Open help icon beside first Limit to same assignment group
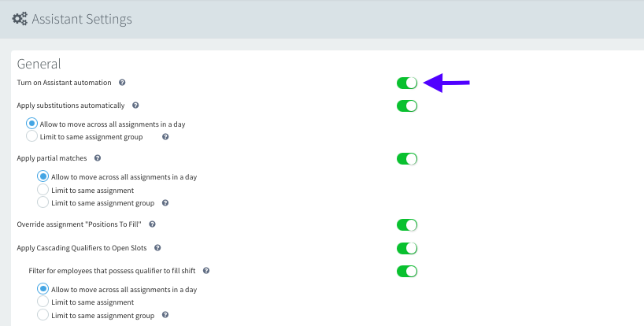Image resolution: width=644 pixels, height=326 pixels. click(x=165, y=137)
